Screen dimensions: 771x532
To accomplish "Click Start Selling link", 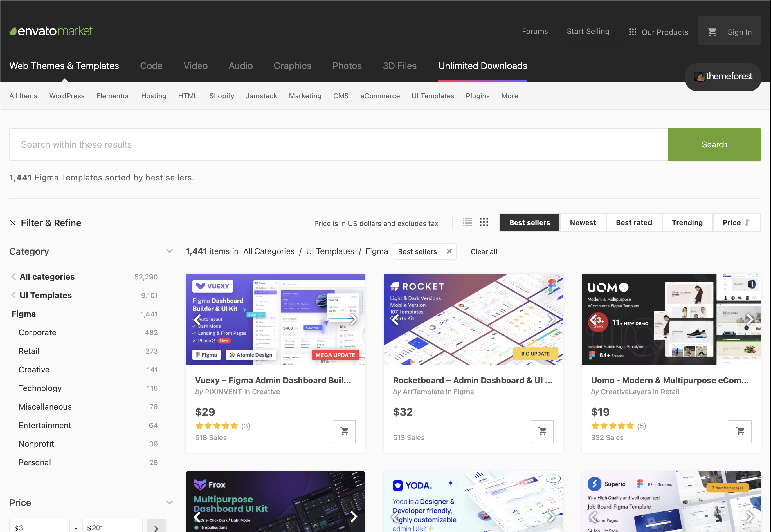I will click(588, 31).
